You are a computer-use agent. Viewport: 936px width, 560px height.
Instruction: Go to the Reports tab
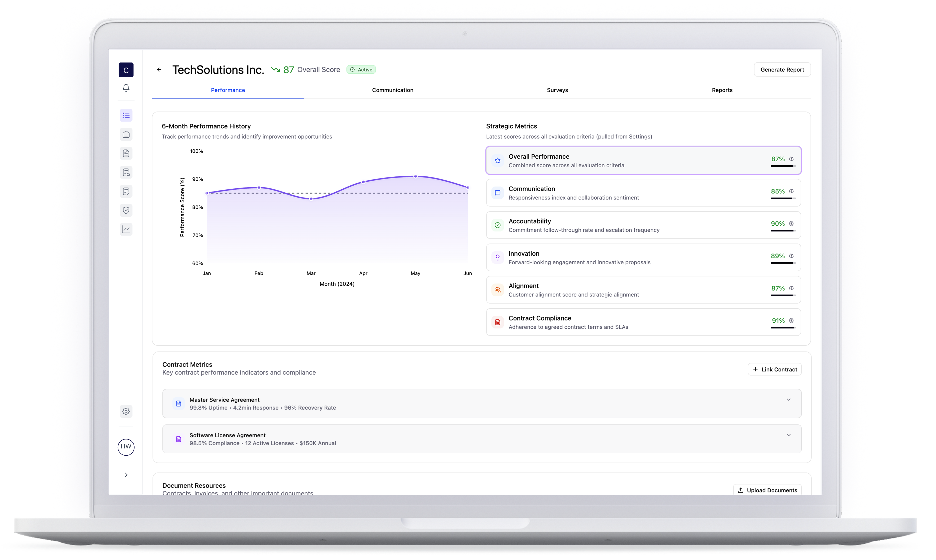tap(722, 90)
